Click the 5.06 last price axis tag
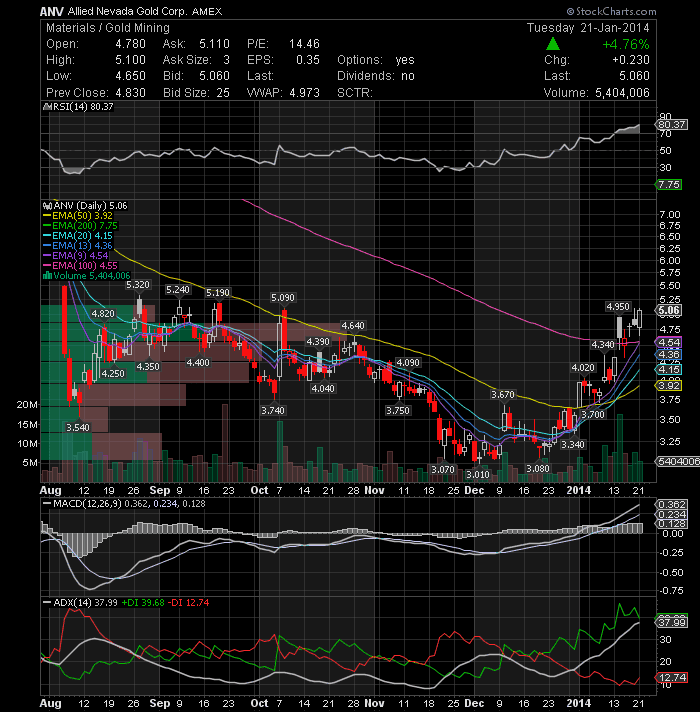This screenshot has height=712, width=700. [669, 311]
